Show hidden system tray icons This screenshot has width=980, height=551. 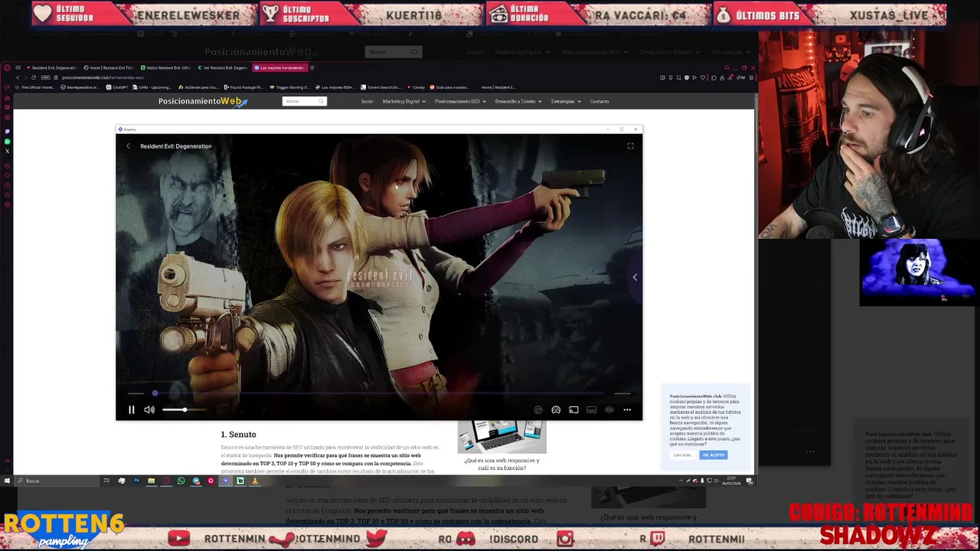click(x=681, y=481)
